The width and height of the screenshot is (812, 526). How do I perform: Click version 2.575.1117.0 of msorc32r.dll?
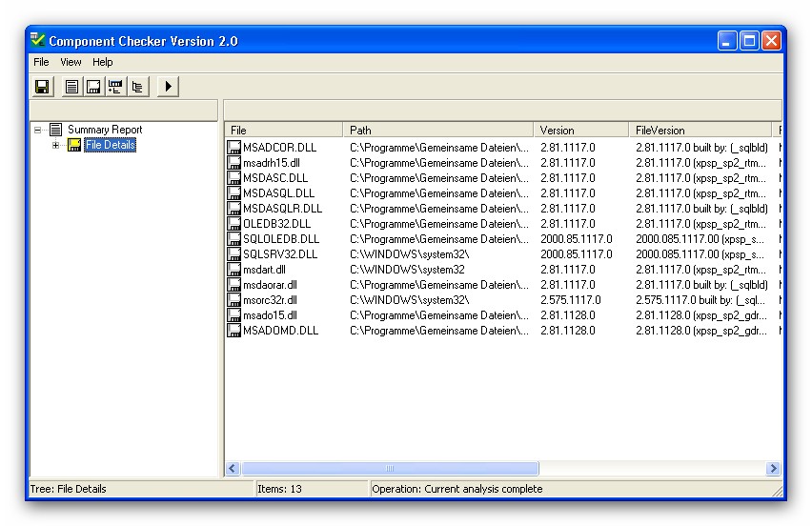(571, 300)
